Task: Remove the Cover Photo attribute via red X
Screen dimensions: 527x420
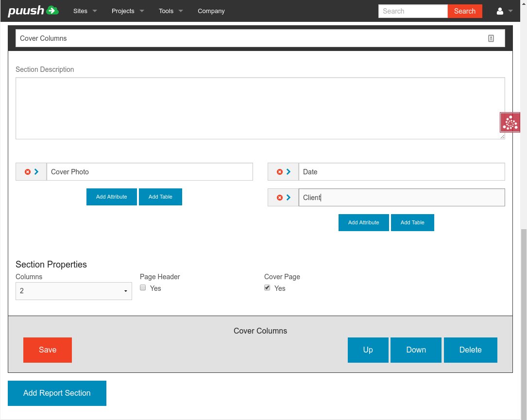Action: pyautogui.click(x=28, y=172)
